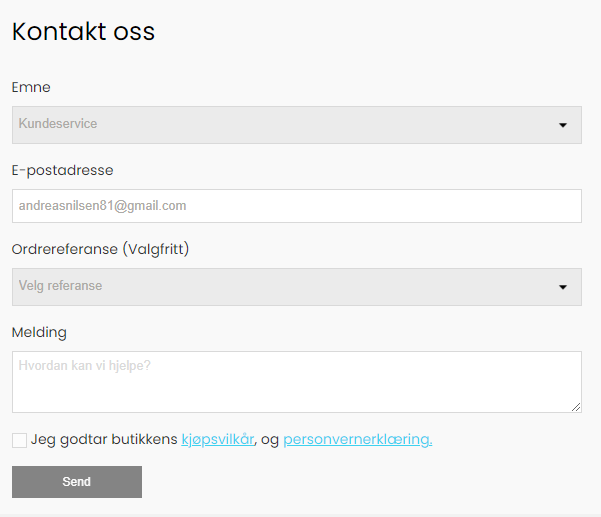Click the Kundeservice text in the subject selector
The height and width of the screenshot is (517, 601).
point(58,123)
